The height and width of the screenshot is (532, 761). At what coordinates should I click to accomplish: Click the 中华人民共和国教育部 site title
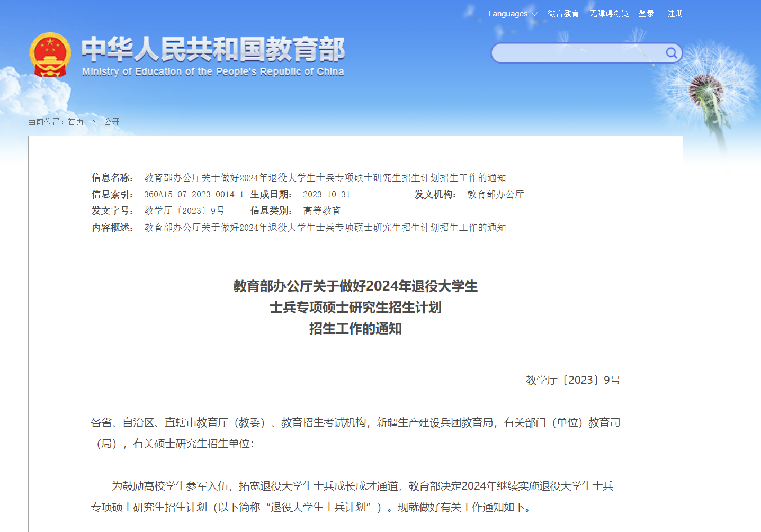213,49
